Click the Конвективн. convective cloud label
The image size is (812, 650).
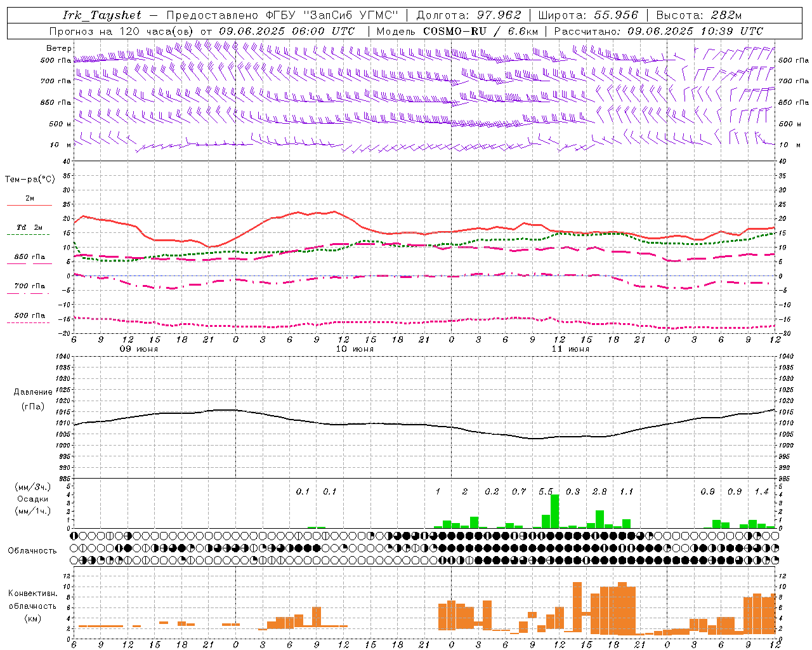32,594
